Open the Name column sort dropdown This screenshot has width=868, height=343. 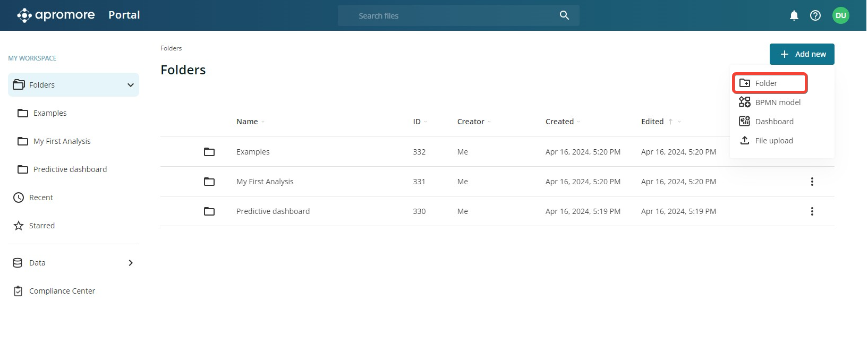click(x=263, y=122)
